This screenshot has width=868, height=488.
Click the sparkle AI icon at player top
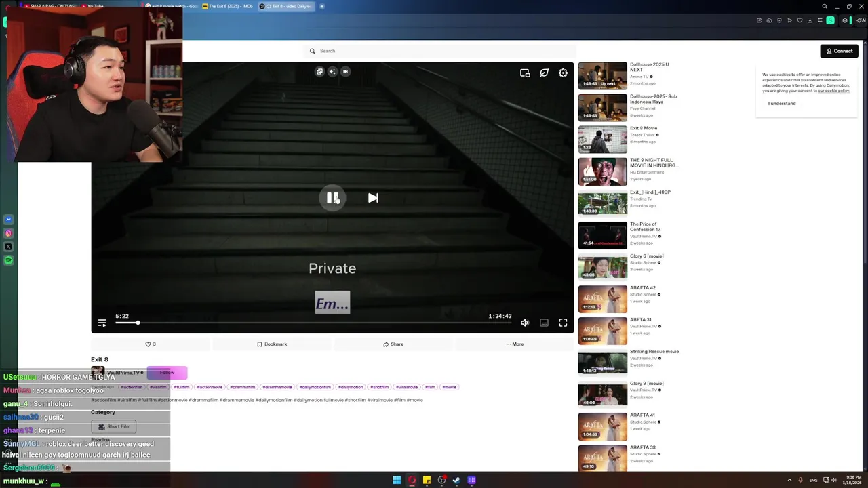332,71
